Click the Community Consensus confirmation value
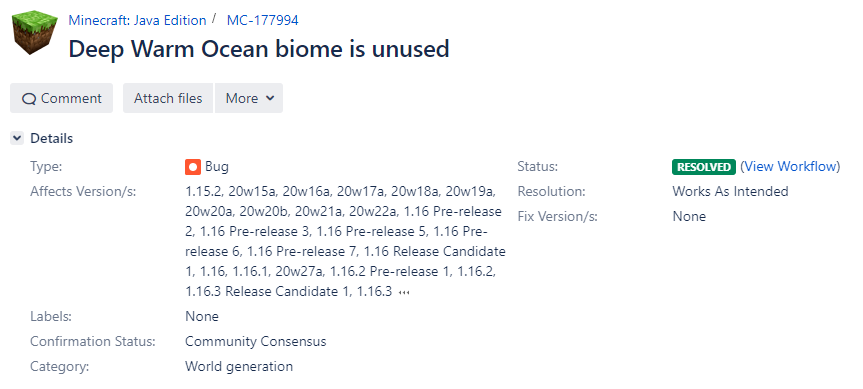The height and width of the screenshot is (389, 863). 255,341
